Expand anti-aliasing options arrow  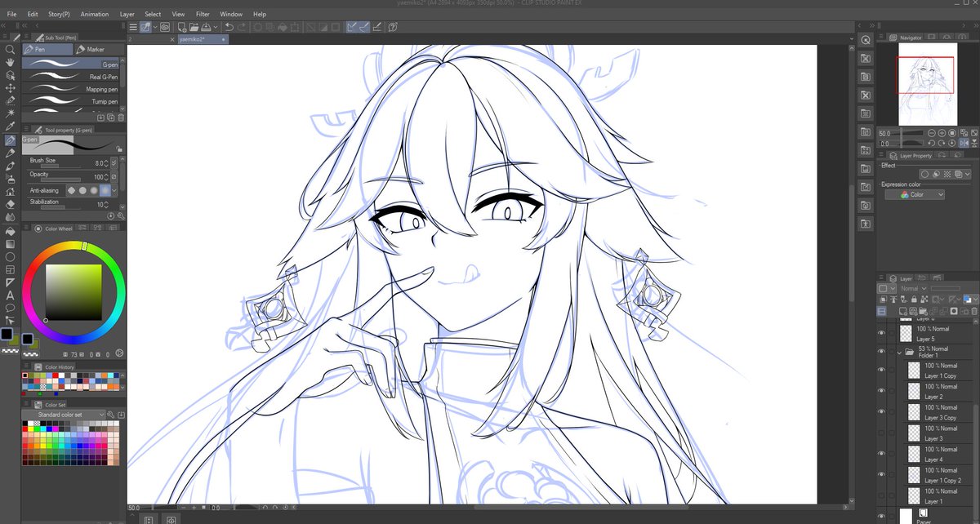point(114,190)
